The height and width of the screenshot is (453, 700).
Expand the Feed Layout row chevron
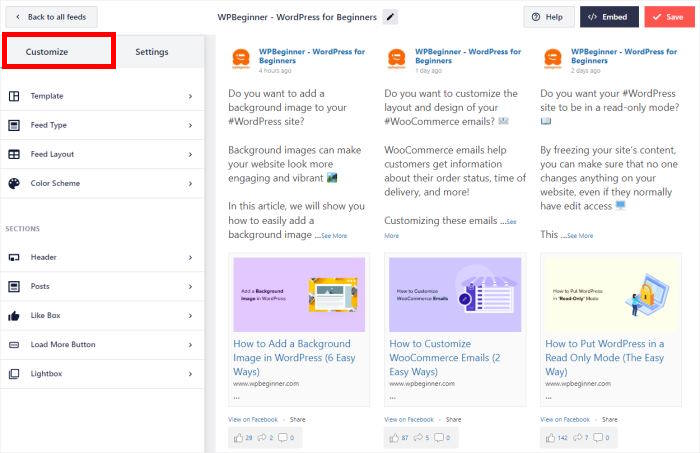[190, 154]
